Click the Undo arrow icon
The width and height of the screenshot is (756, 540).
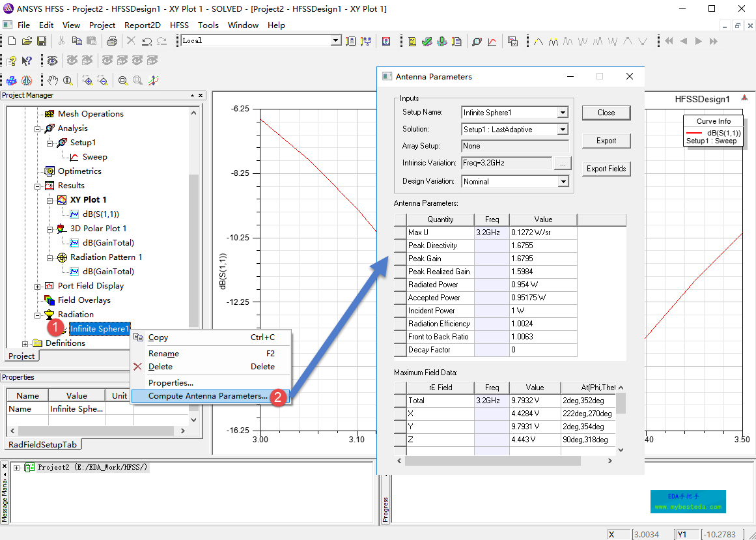(147, 41)
